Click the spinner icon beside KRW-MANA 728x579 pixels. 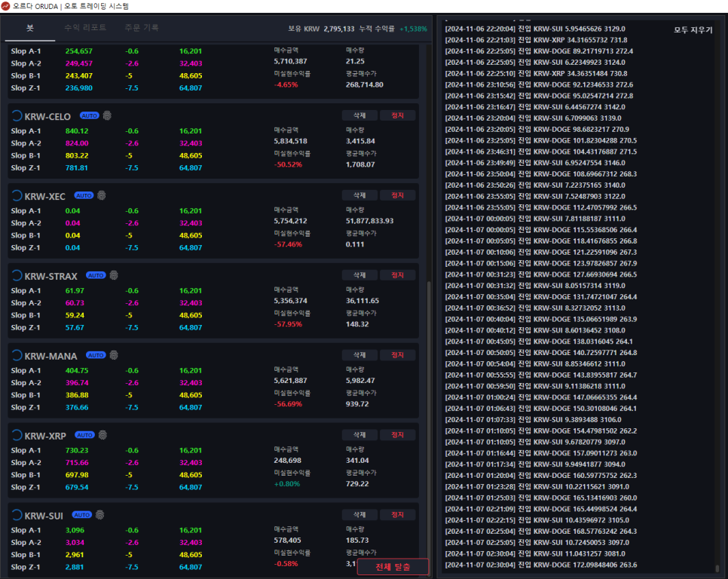(x=17, y=356)
